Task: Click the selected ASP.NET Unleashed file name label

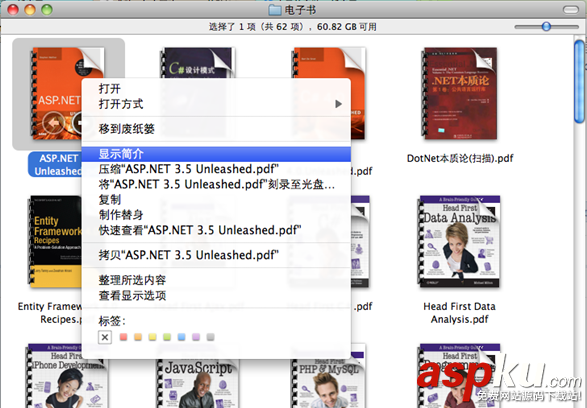Action: point(55,165)
